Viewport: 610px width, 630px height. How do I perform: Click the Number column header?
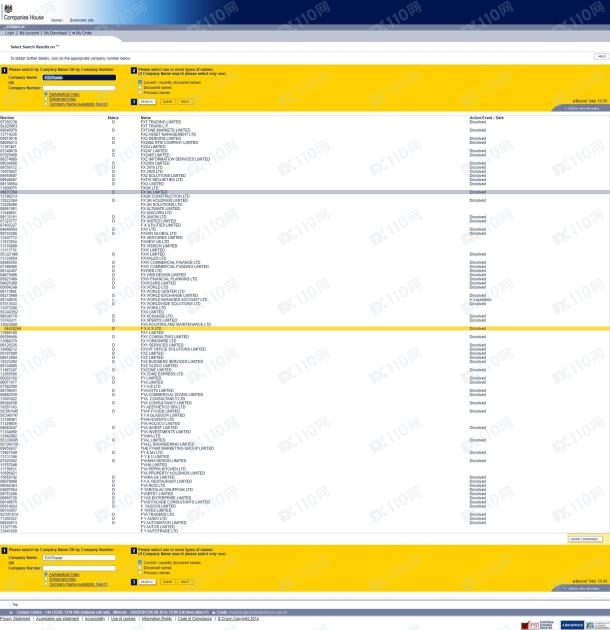click(7, 118)
